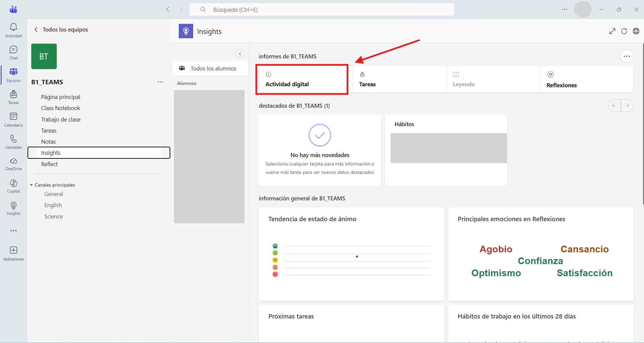
Task: Go forward with the navigation arrow
Action: click(181, 9)
